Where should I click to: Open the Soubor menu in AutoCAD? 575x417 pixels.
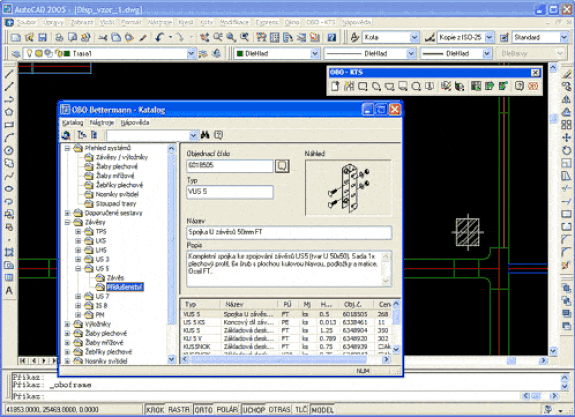tap(27, 22)
